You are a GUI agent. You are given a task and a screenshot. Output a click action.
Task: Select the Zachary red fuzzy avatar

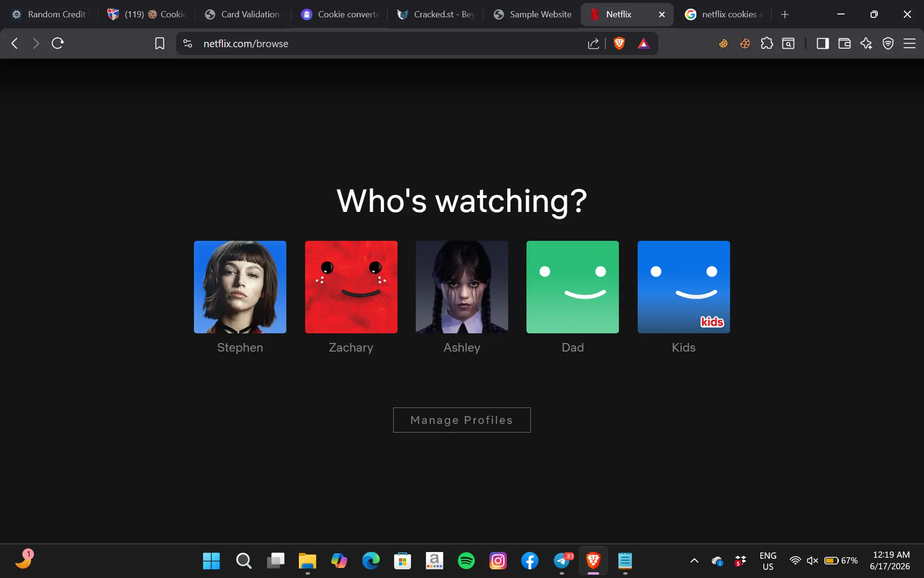pos(351,287)
